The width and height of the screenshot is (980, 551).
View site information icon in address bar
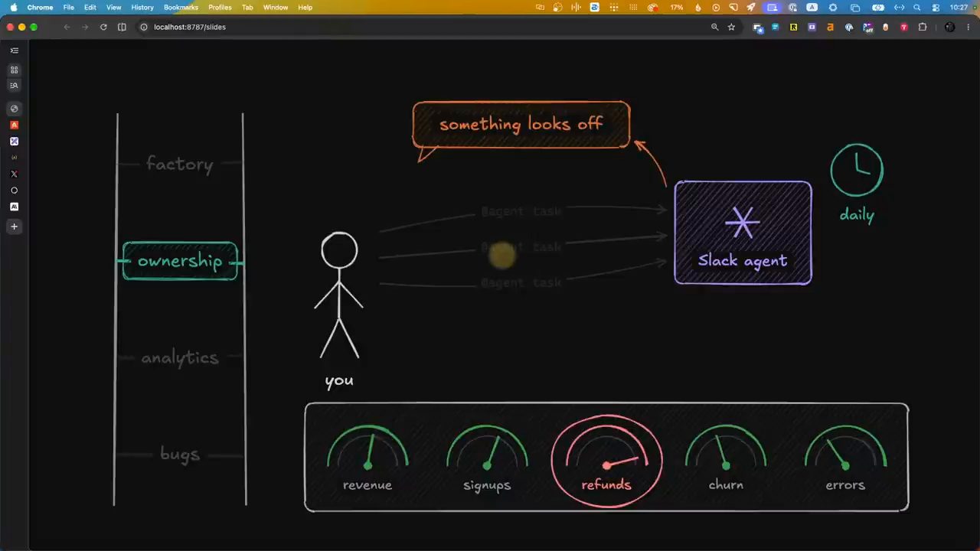[143, 27]
